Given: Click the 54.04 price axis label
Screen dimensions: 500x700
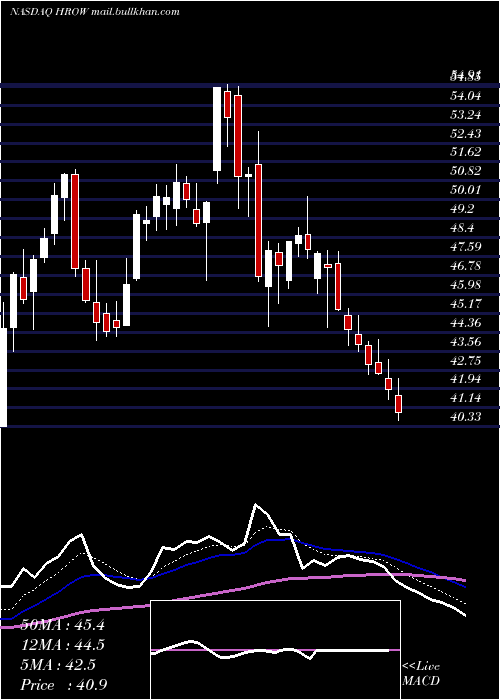Looking at the screenshot, I should click(465, 96).
